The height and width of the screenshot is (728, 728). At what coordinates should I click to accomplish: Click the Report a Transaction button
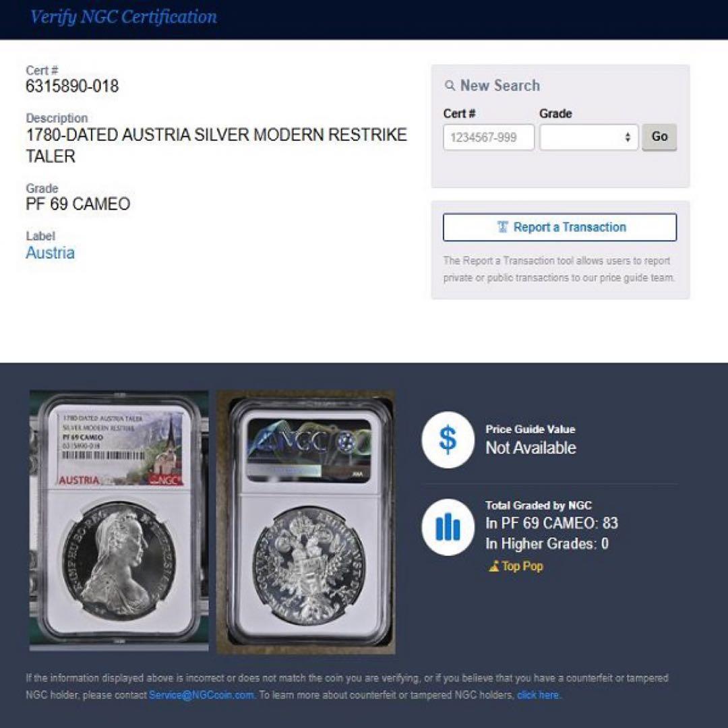pos(559,227)
